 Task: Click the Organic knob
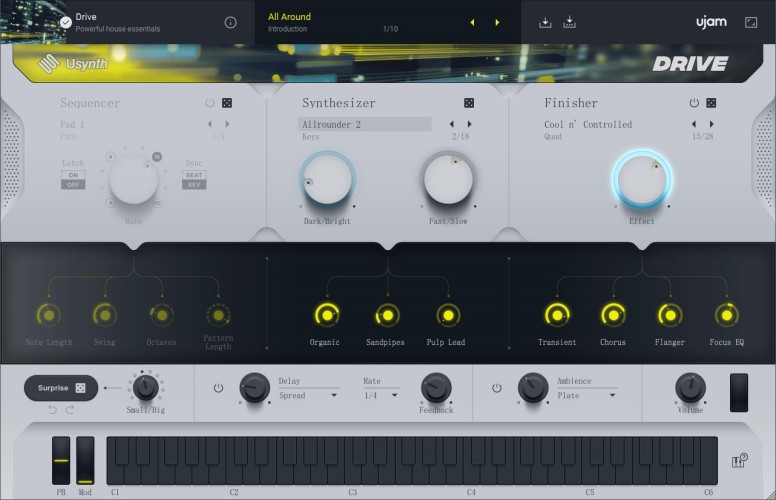pos(327,315)
